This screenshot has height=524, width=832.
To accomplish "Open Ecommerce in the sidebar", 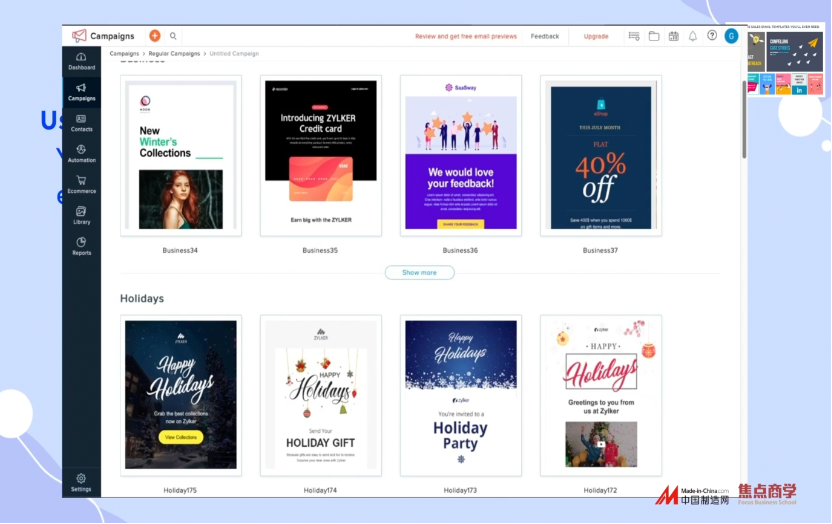I will [x=81, y=185].
